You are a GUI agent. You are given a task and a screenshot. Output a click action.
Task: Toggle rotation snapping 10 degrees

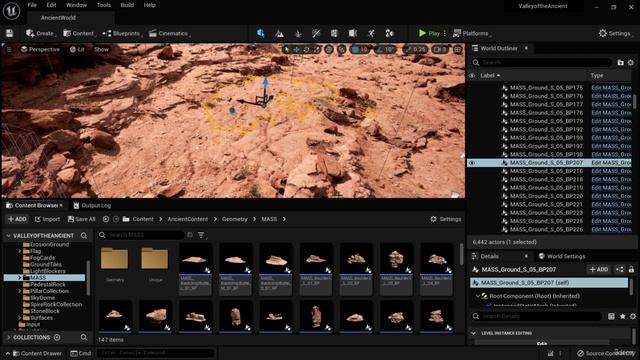click(384, 50)
